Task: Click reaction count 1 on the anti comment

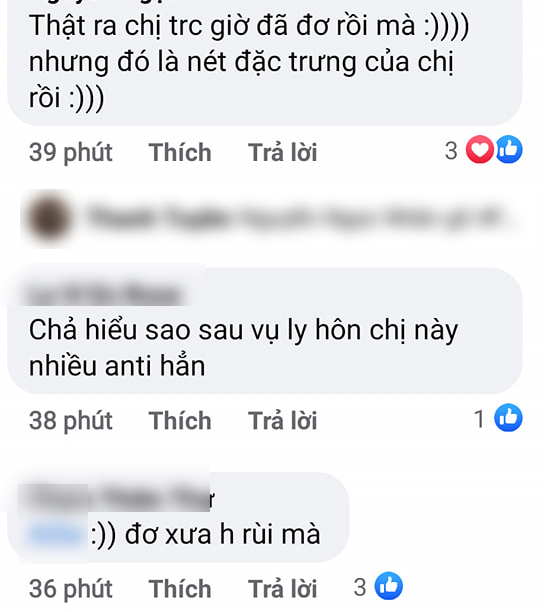Action: point(480,419)
